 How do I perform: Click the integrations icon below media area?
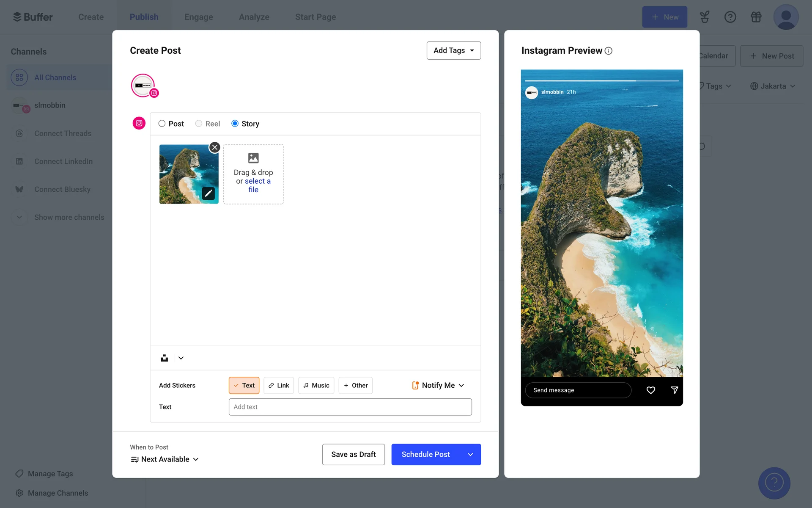pyautogui.click(x=165, y=358)
